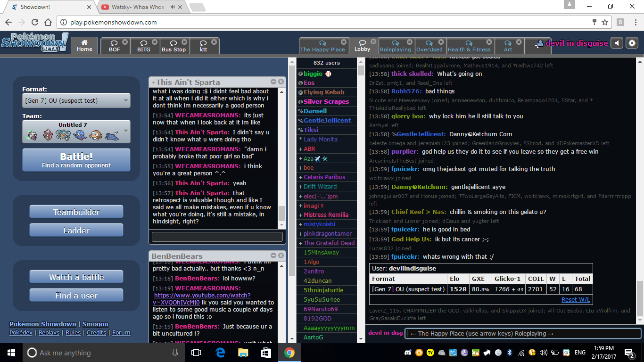This screenshot has width=644, height=362.
Task: Click Watch a battle
Action: tap(76, 277)
